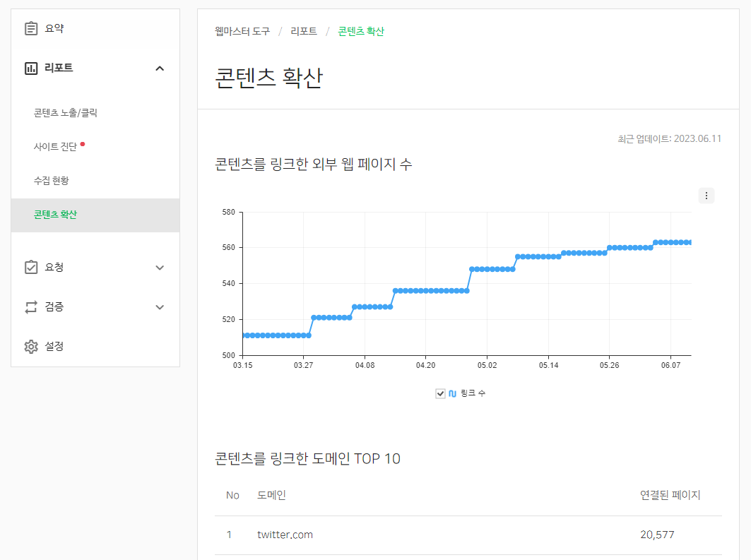This screenshot has height=560, width=751.
Task: Click the 요약 clipboard icon in the sidebar
Action: [30, 28]
